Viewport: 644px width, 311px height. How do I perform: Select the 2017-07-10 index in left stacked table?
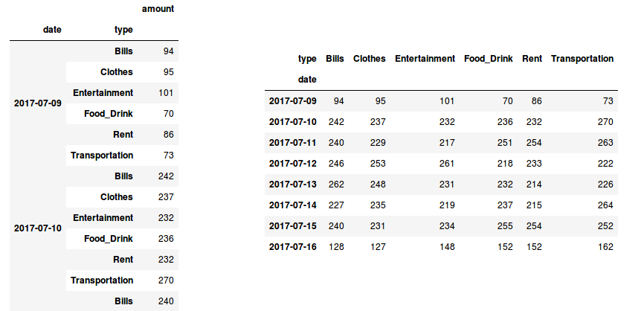[37, 228]
